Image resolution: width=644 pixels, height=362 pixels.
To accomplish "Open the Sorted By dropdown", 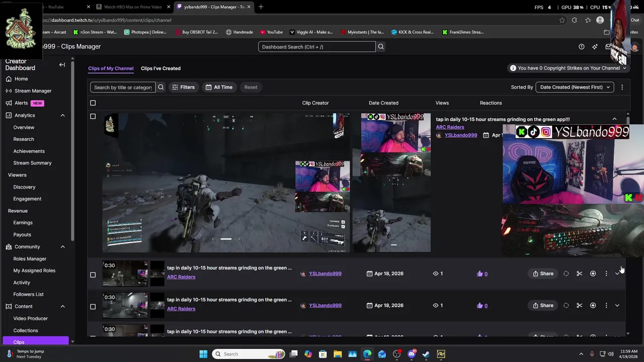I will point(575,87).
